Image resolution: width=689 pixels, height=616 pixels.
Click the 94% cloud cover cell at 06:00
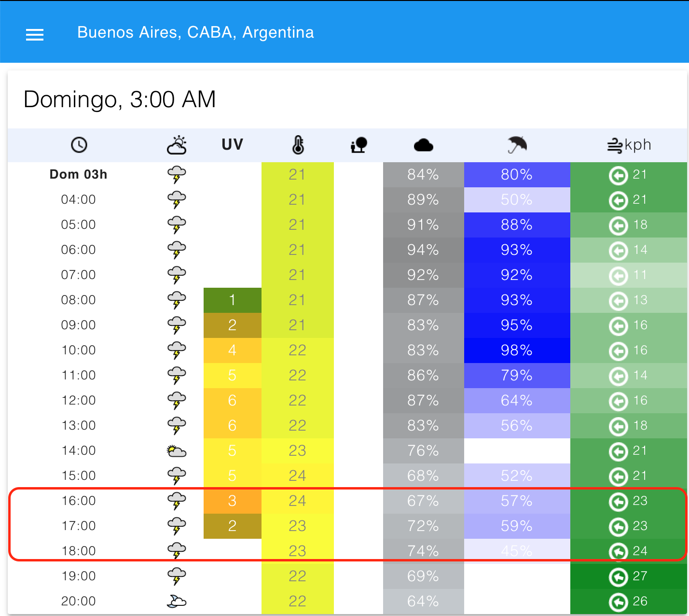[x=424, y=250]
